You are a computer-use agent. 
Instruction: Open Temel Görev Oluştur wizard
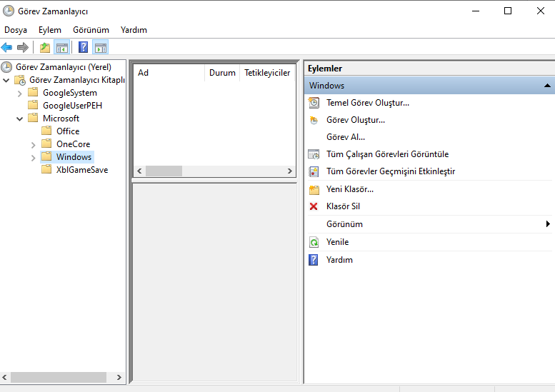(367, 103)
